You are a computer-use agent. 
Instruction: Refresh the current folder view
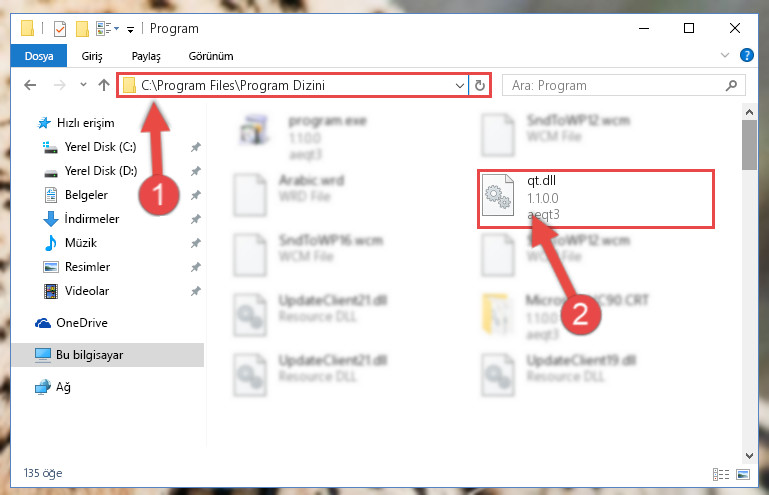point(480,85)
